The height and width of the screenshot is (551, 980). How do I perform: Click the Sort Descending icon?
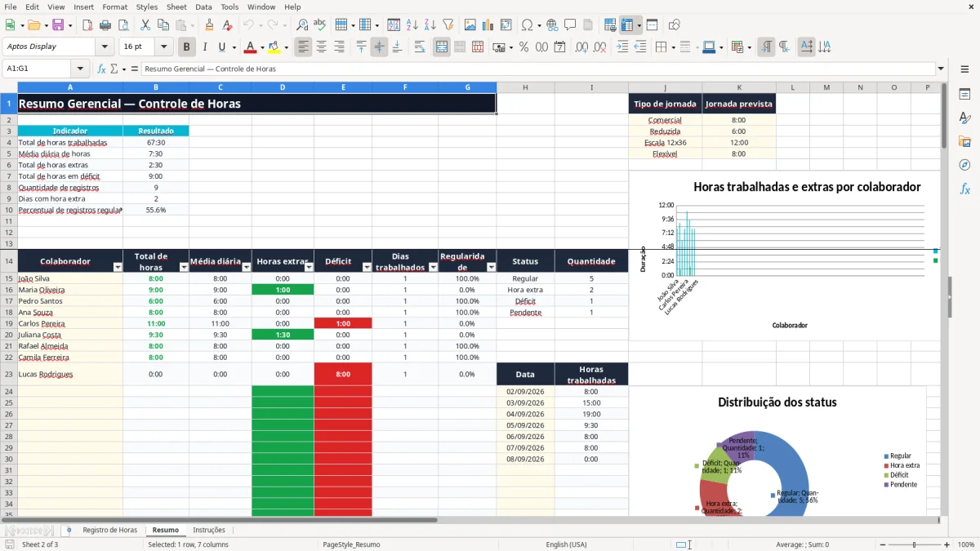pyautogui.click(x=430, y=25)
